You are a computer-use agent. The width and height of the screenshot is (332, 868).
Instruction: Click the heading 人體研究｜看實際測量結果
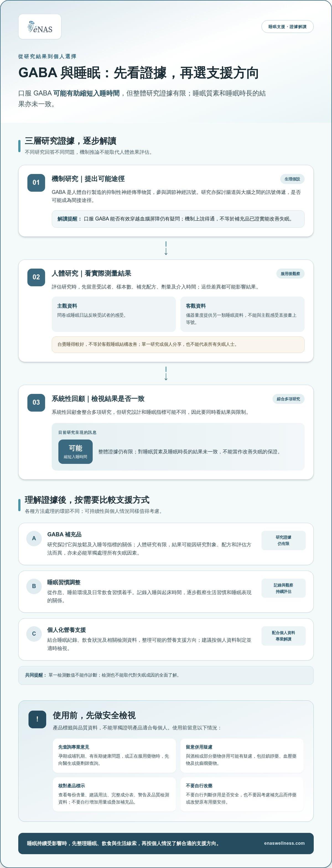click(x=91, y=274)
